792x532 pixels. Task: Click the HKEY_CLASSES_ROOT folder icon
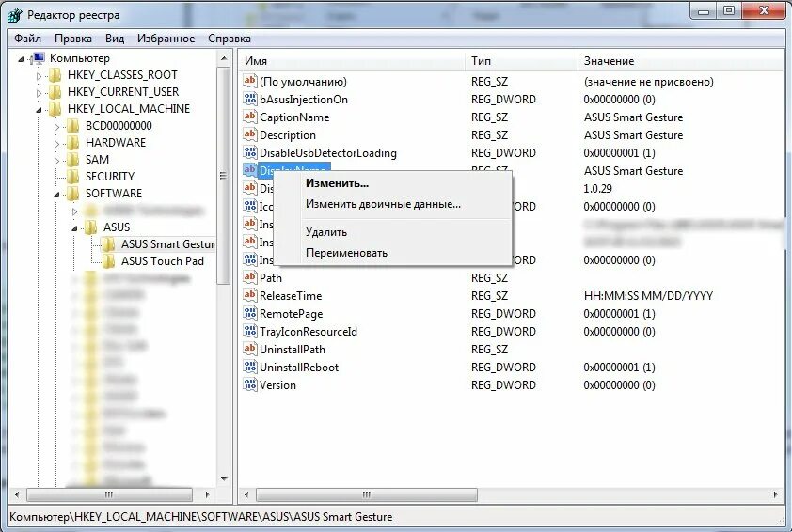point(55,76)
